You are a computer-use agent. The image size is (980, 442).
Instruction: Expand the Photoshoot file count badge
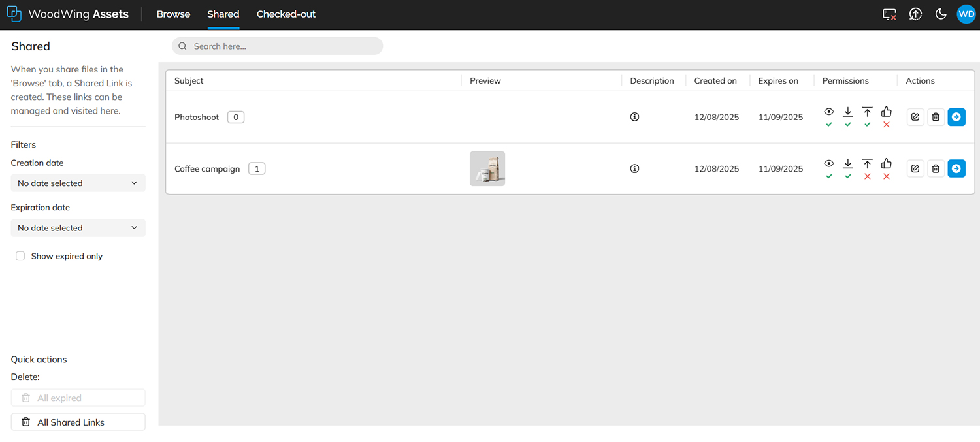point(235,117)
